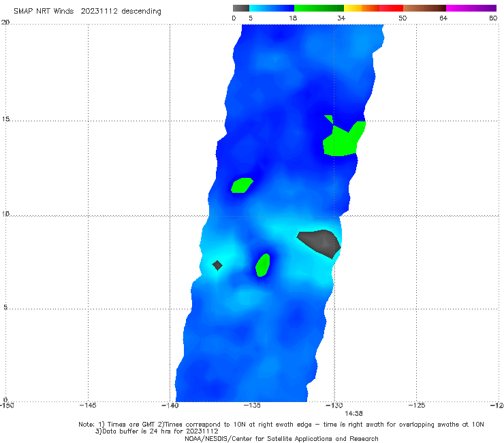Click the green oval patch near 7N

tap(263, 265)
